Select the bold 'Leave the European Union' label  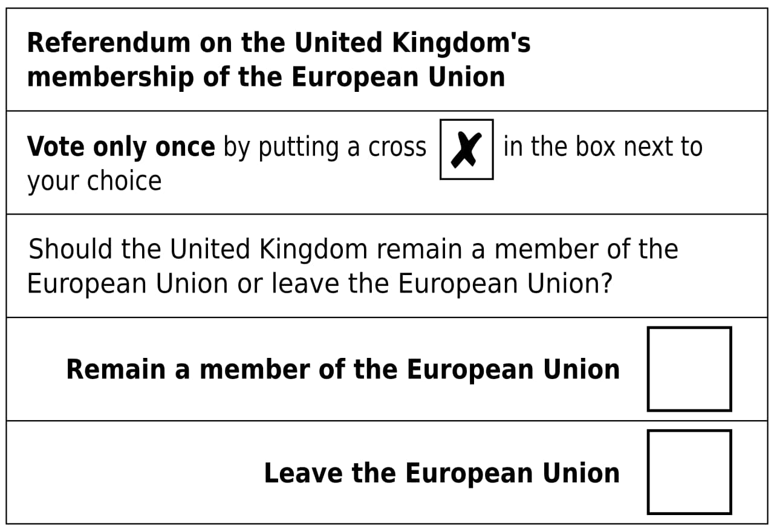[x=441, y=473]
